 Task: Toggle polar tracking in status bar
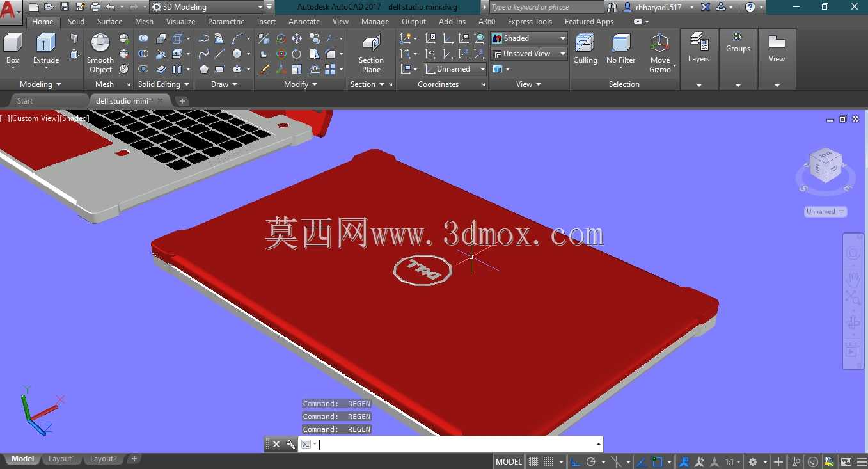pyautogui.click(x=591, y=461)
